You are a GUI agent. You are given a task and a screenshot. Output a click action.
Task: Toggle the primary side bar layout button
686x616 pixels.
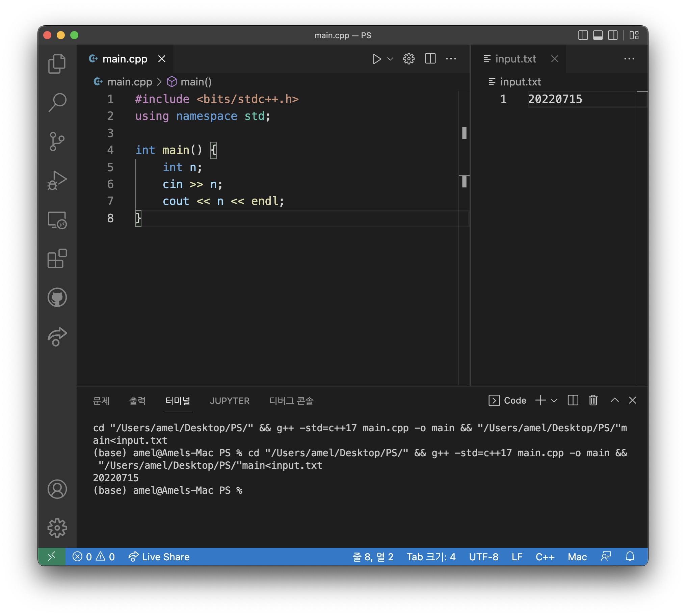pyautogui.click(x=583, y=35)
